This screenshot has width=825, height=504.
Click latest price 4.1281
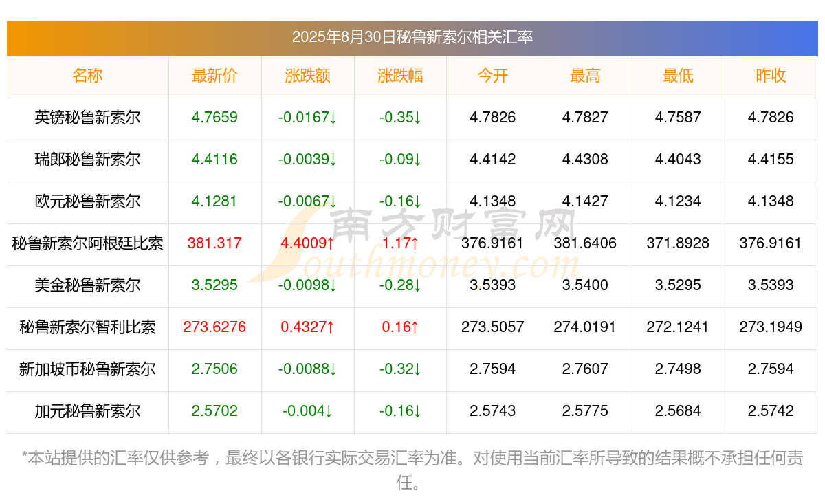click(x=215, y=201)
